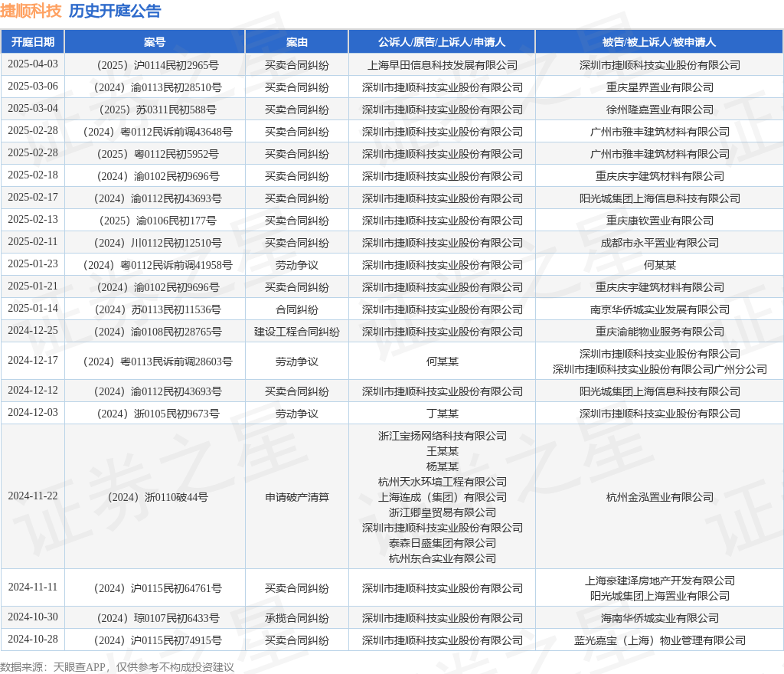
Task: Select defendant 海南华侨城实业有限公司
Action: tap(659, 618)
